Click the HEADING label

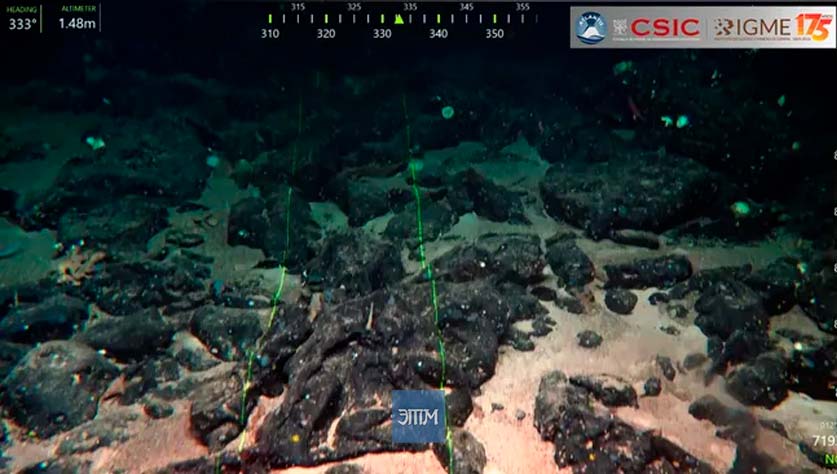(x=22, y=10)
